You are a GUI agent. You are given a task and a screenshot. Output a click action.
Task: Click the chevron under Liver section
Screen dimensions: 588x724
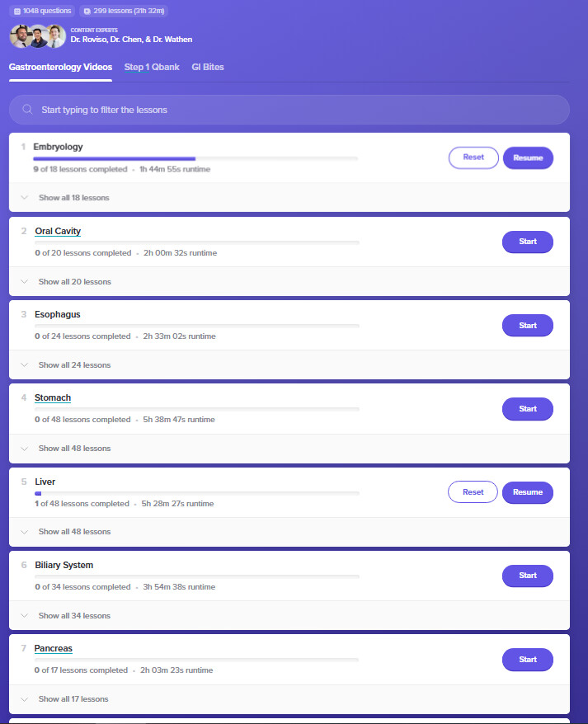(24, 532)
